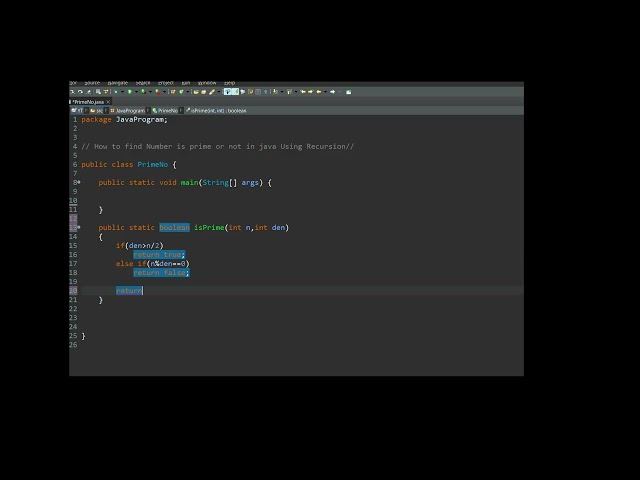Click the src folder breadcrumb
The image size is (640, 480).
[97, 111]
